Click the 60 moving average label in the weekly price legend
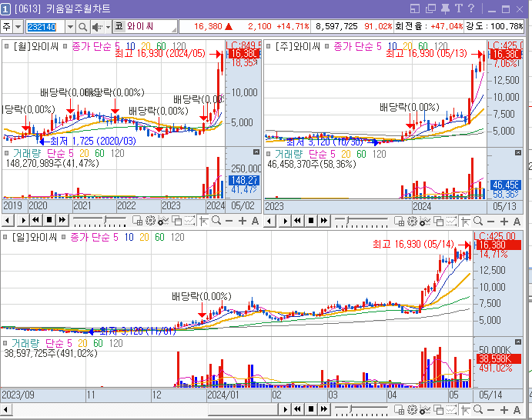This screenshot has height=420, width=532. pos(423,46)
